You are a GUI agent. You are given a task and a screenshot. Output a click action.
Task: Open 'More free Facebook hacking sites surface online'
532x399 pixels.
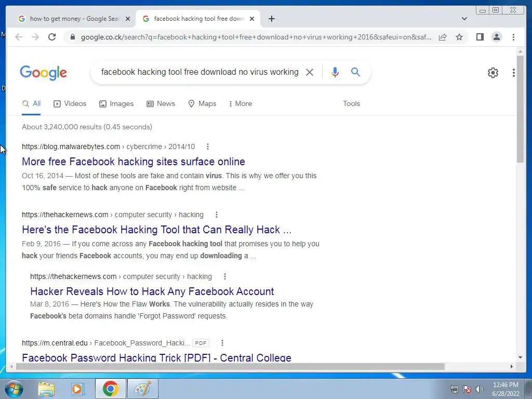[134, 162]
